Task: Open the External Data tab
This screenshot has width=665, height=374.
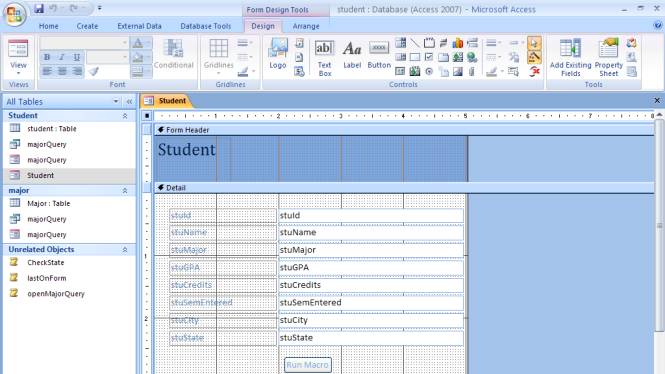Action: [140, 26]
